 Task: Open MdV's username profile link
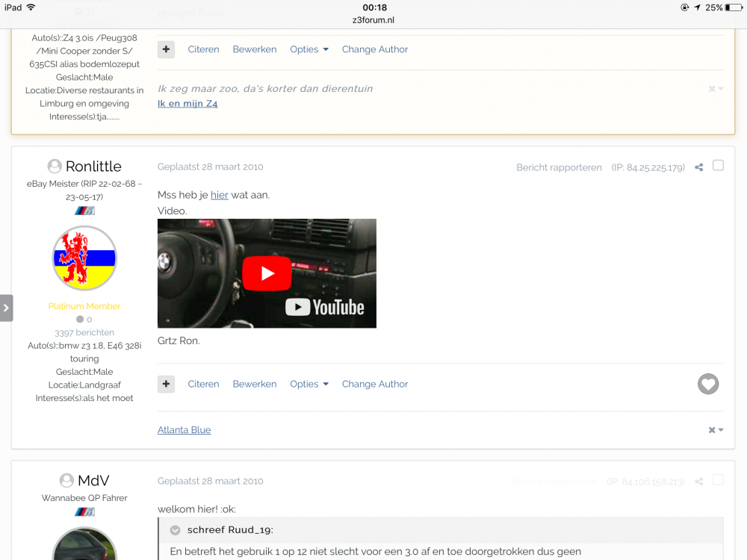93,480
